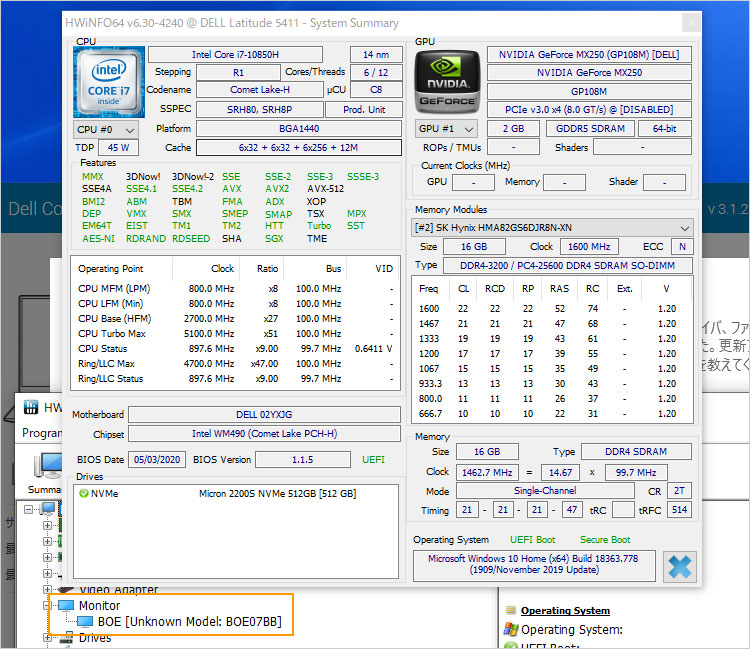Click the NVIDIA GeForce logo
Screen dimensions: 750x649
pyautogui.click(x=447, y=82)
